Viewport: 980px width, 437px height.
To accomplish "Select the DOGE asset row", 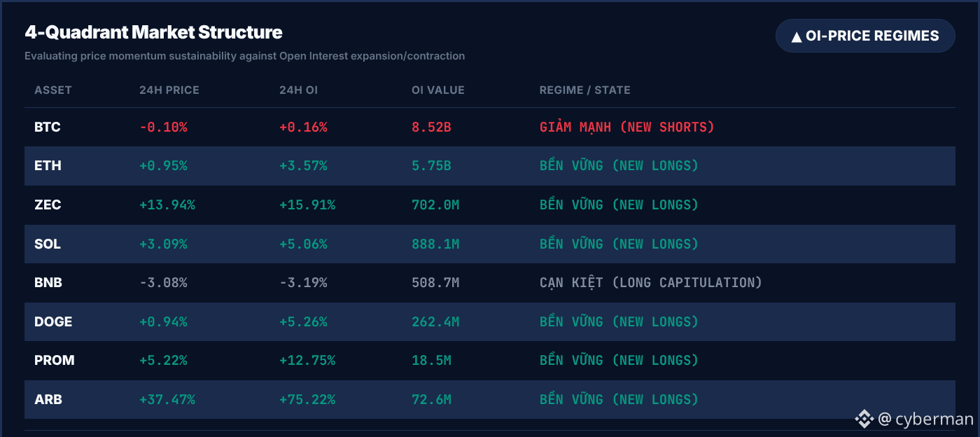I will 490,321.
